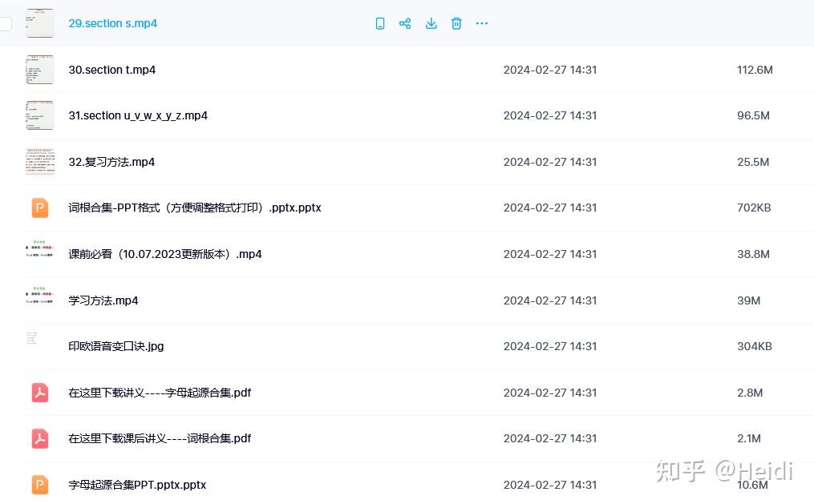Click the PDF icon of 字母起源合集.pdf
814x504 pixels.
point(40,393)
